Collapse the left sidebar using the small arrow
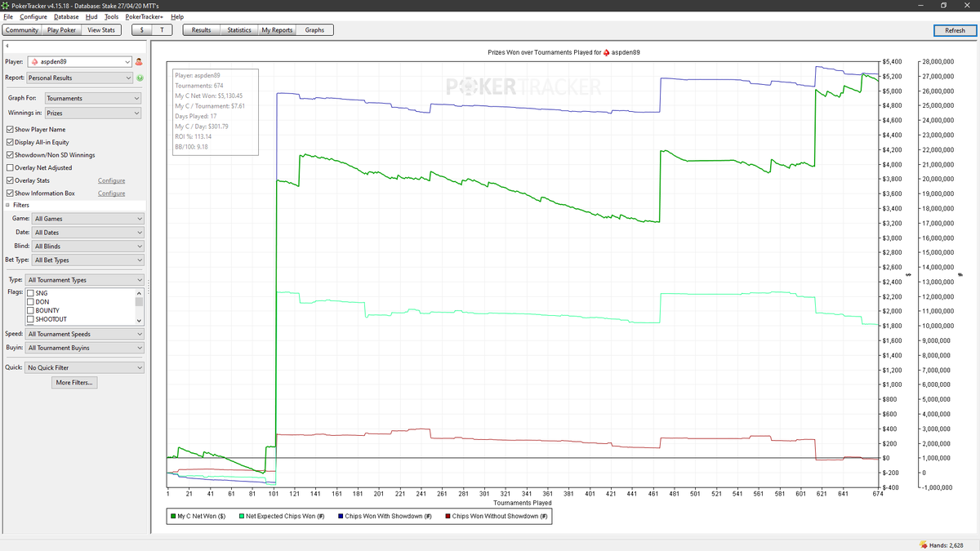This screenshot has width=980, height=551. [7, 45]
